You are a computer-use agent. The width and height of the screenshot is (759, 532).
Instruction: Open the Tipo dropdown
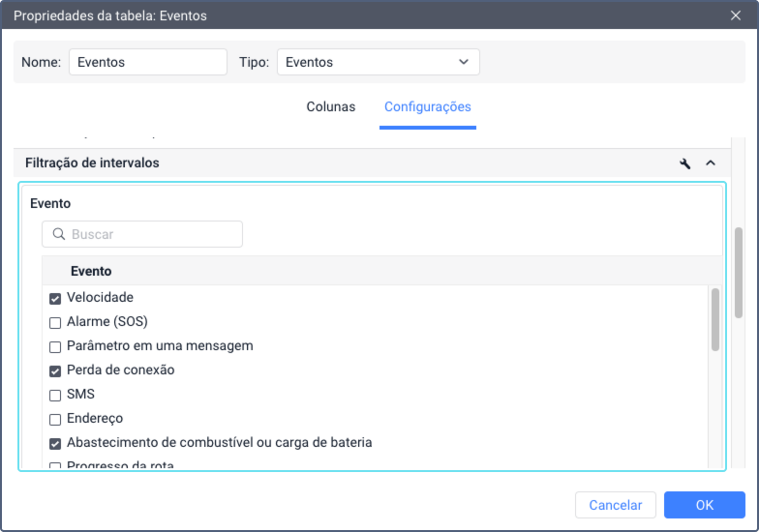click(378, 62)
